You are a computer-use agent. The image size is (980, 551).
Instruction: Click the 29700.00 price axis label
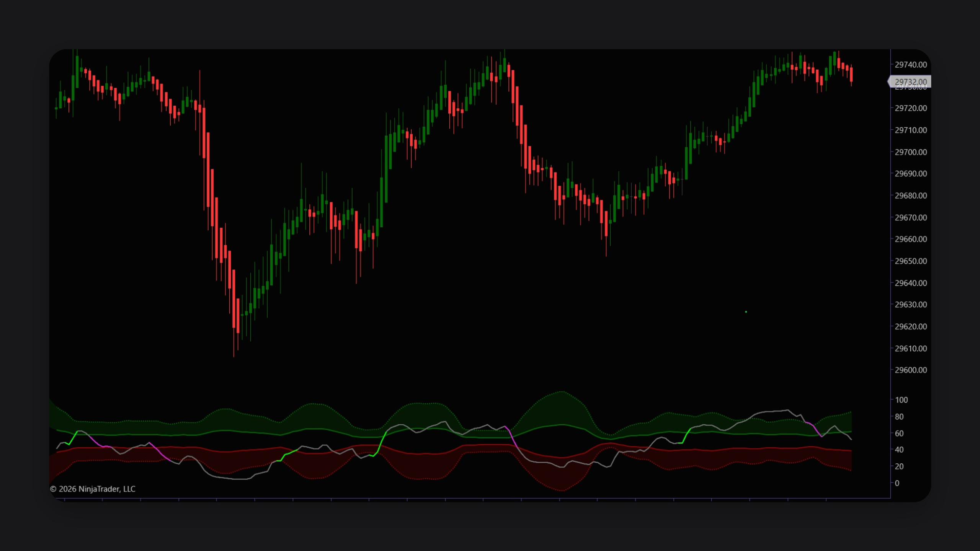911,152
